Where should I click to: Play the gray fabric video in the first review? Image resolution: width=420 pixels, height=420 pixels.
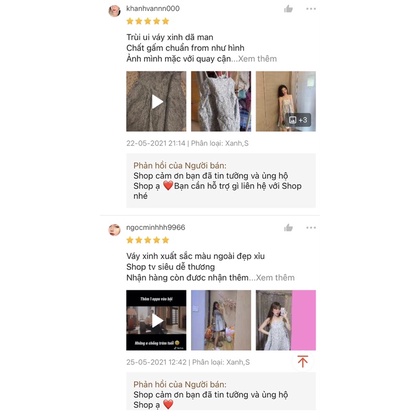pos(156,101)
